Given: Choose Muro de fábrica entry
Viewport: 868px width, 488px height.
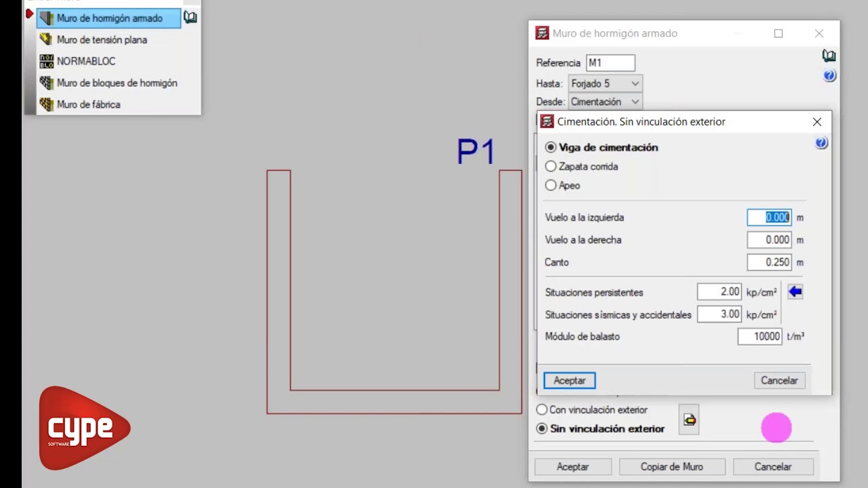Looking at the screenshot, I should click(x=88, y=104).
